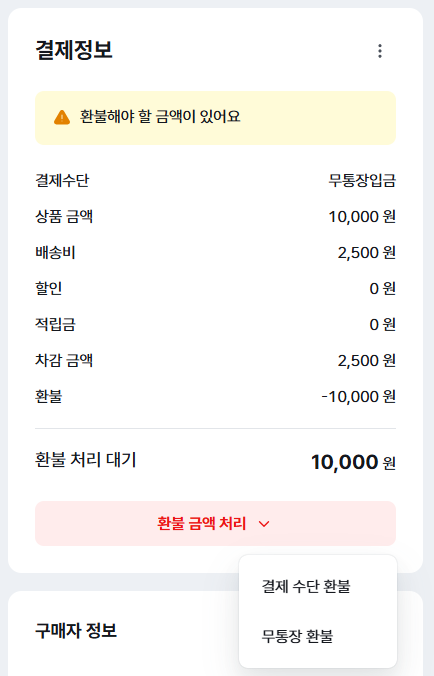Image resolution: width=434 pixels, height=676 pixels.
Task: Click the 환불 처리 대기 label
Action: pyautogui.click(x=86, y=460)
